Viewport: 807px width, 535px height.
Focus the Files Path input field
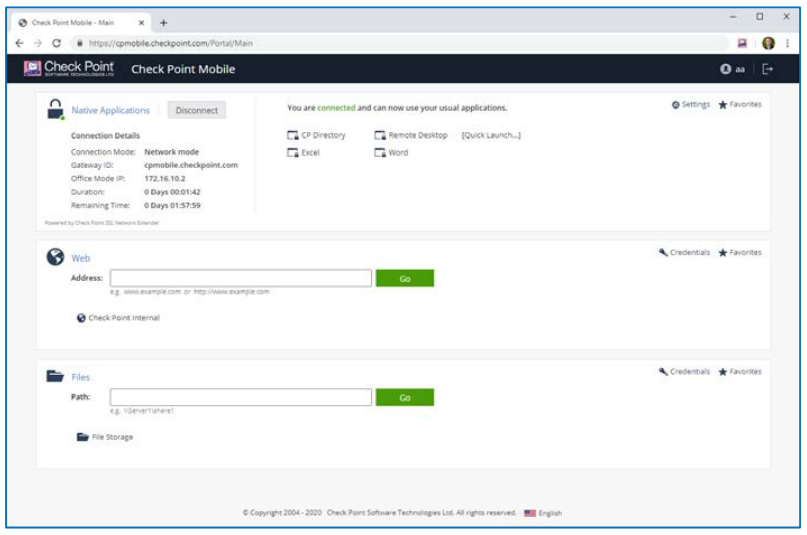(240, 397)
